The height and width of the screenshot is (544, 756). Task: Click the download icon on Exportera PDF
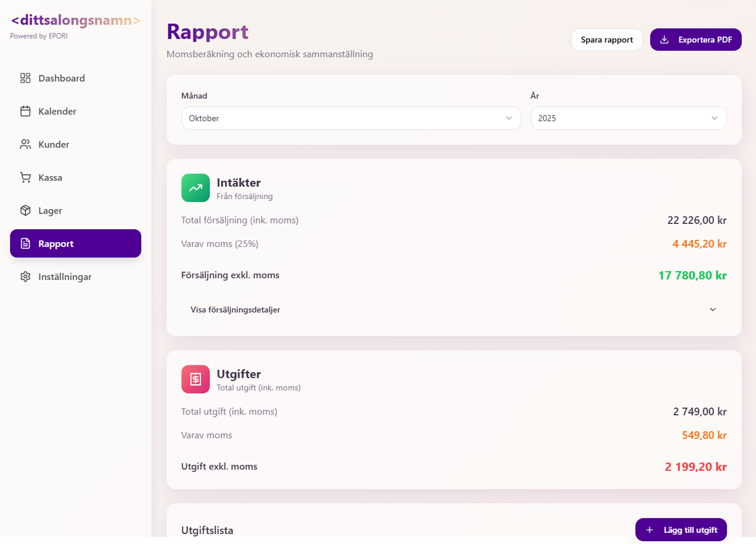664,40
